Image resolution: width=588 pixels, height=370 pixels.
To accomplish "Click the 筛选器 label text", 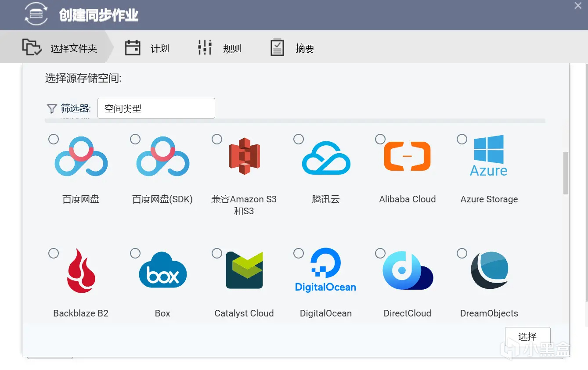I will point(76,108).
